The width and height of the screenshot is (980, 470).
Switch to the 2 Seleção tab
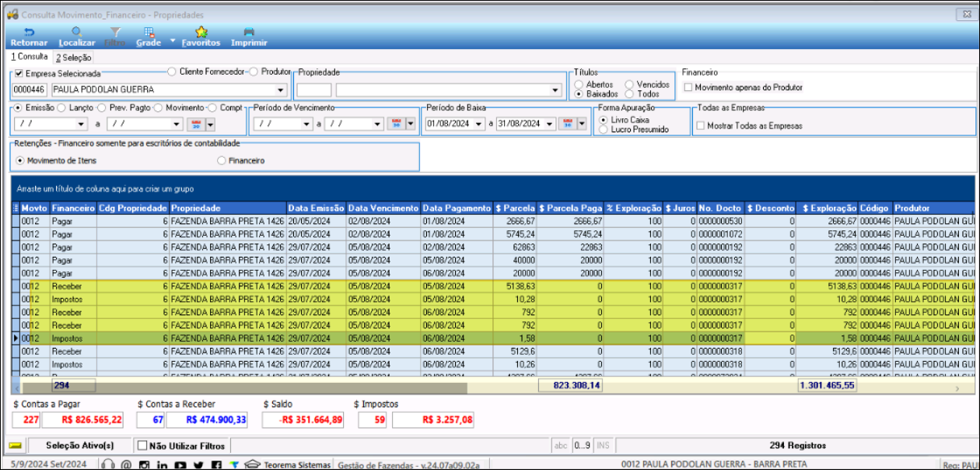73,58
